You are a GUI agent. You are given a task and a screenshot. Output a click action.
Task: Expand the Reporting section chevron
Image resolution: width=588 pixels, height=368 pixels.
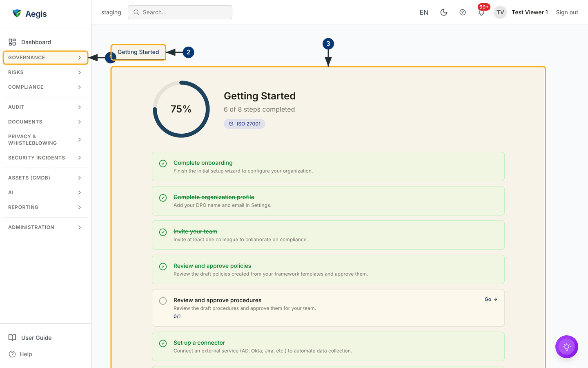(80, 207)
